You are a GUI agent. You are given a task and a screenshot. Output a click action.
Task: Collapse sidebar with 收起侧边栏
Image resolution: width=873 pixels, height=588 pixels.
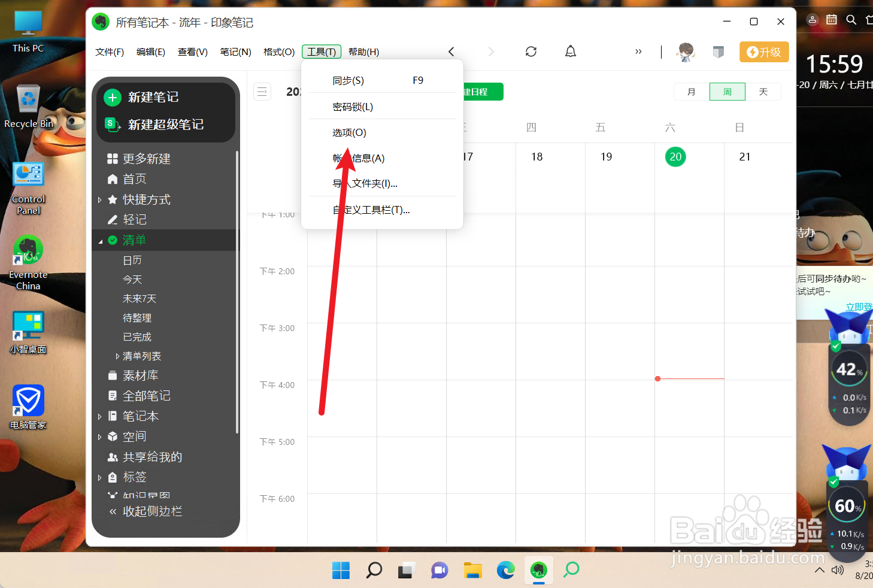(145, 511)
